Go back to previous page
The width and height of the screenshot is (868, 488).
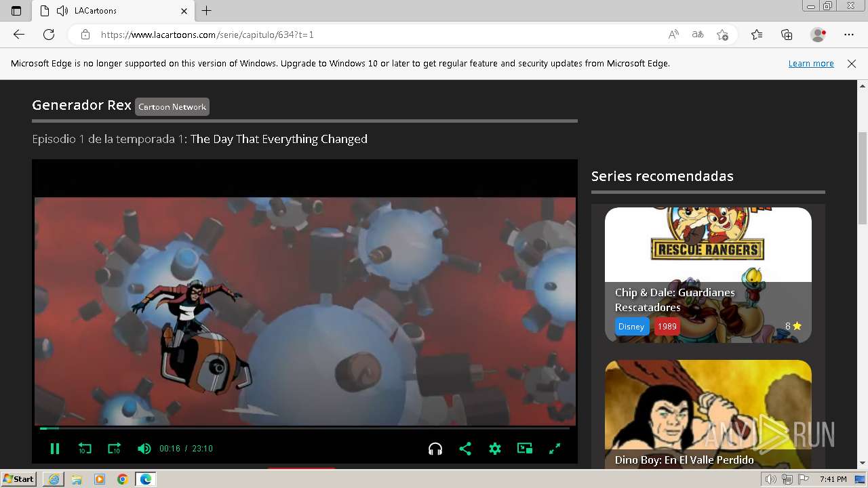coord(19,35)
